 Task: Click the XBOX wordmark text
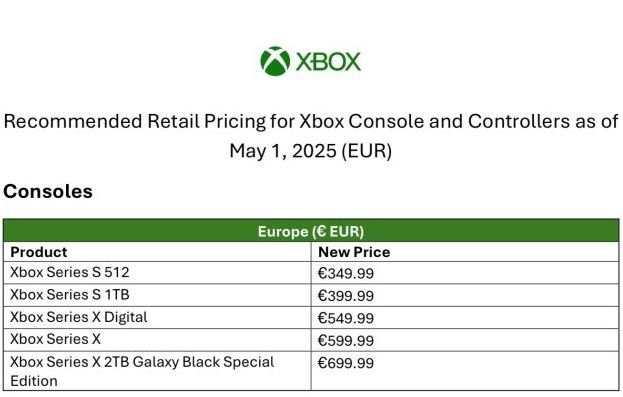click(x=328, y=62)
